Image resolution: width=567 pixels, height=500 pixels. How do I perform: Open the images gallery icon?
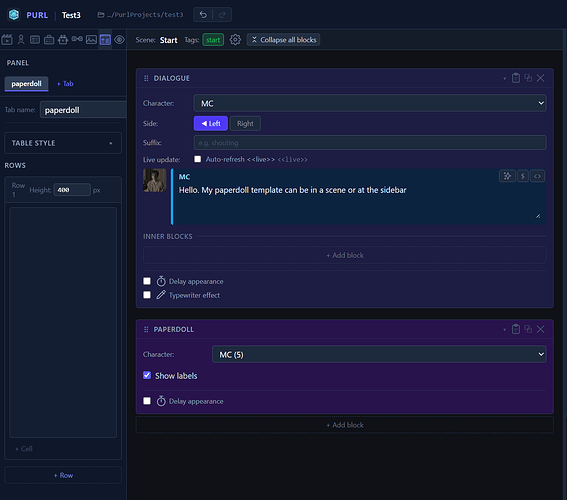[x=91, y=39]
